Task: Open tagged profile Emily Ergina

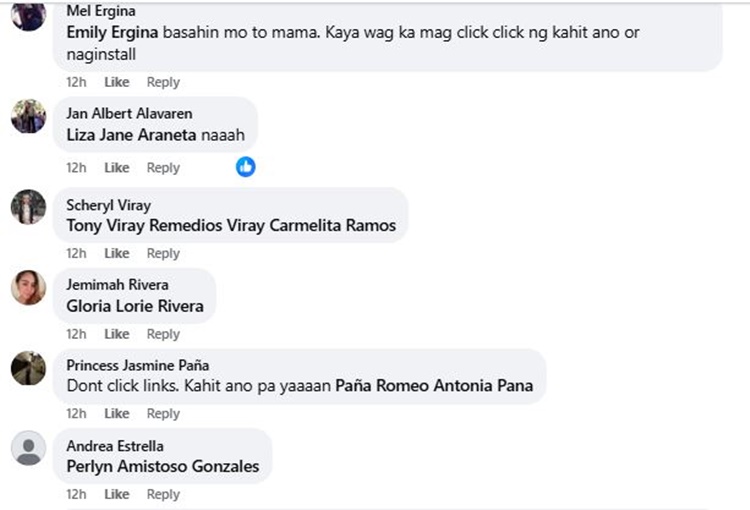Action: pyautogui.click(x=112, y=33)
